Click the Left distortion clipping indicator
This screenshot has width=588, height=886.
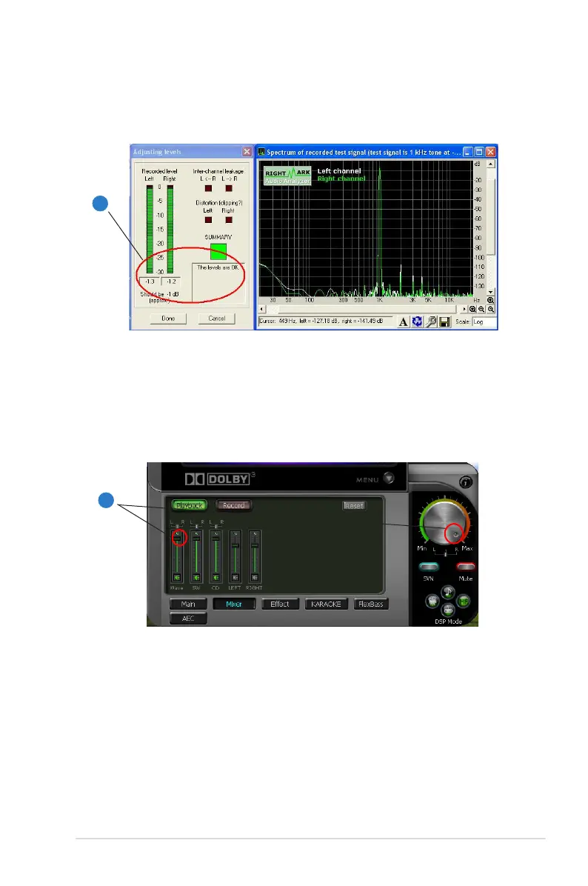pyautogui.click(x=208, y=220)
